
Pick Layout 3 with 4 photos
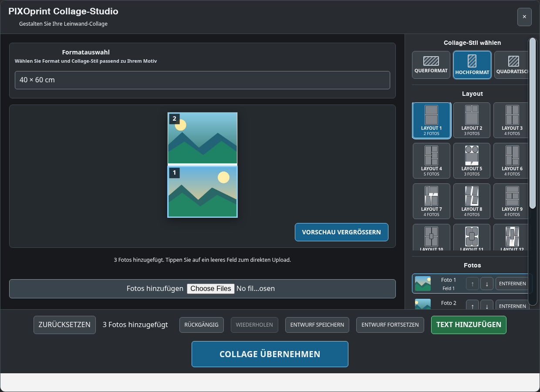point(511,121)
